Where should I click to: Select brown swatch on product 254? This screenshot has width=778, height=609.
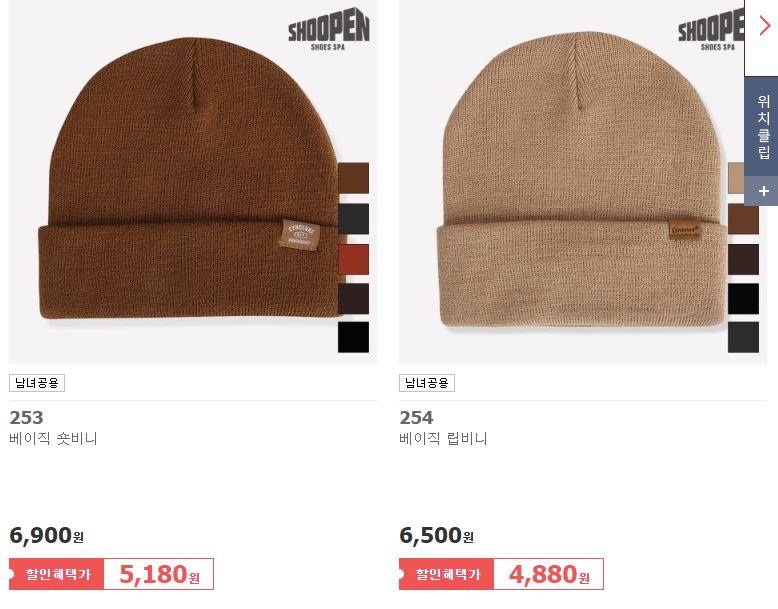click(x=743, y=218)
